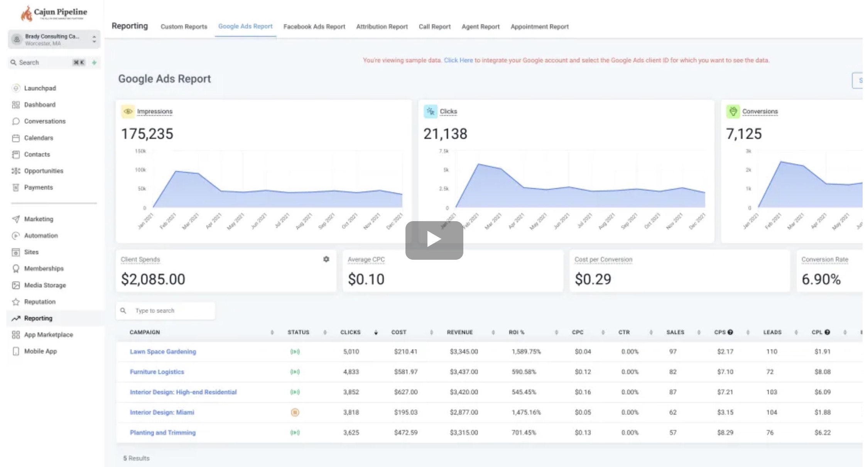Sort table by Clicks column
Screen dimensions: 868x467
376,332
